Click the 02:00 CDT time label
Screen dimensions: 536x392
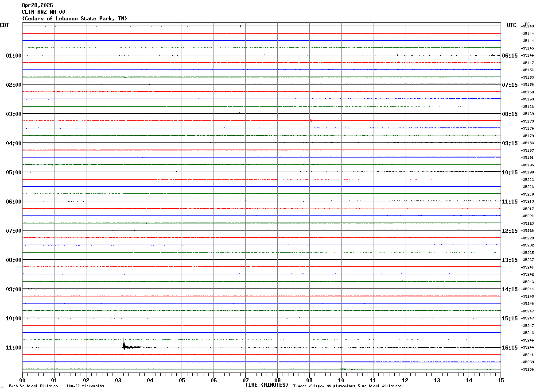pyautogui.click(x=14, y=85)
